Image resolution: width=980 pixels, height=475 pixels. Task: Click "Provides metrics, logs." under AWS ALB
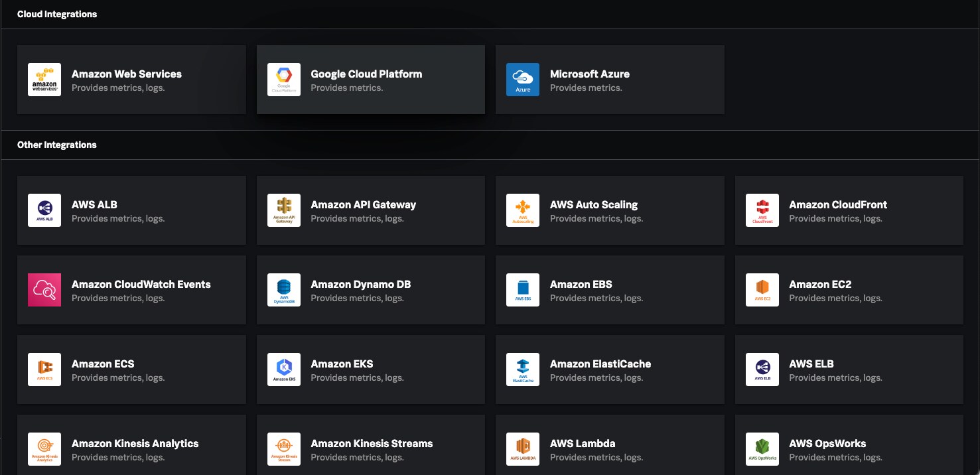(x=118, y=218)
